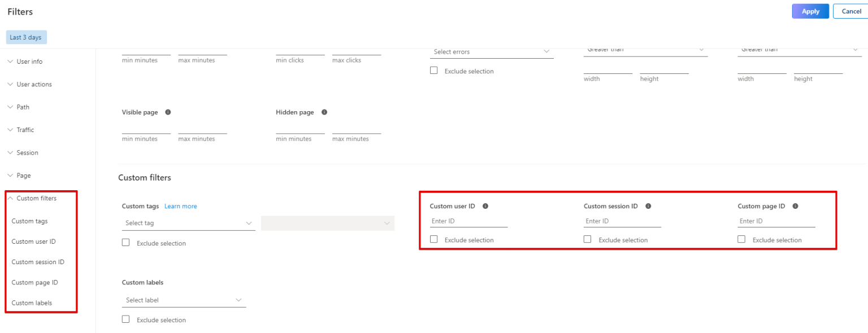Check Exclude selection below Custom user ID
Viewport: 868px width, 333px height.
pyautogui.click(x=433, y=239)
